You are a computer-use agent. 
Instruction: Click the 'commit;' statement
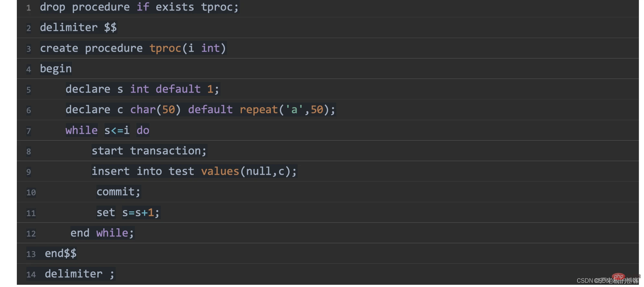[118, 192]
